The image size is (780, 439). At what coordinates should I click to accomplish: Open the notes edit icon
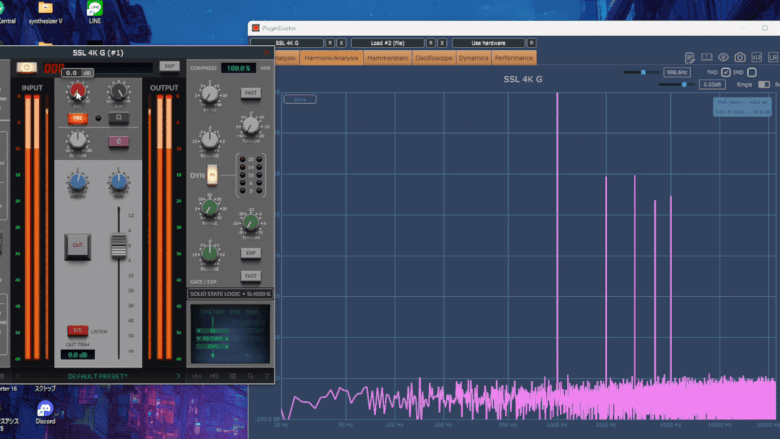tap(690, 58)
